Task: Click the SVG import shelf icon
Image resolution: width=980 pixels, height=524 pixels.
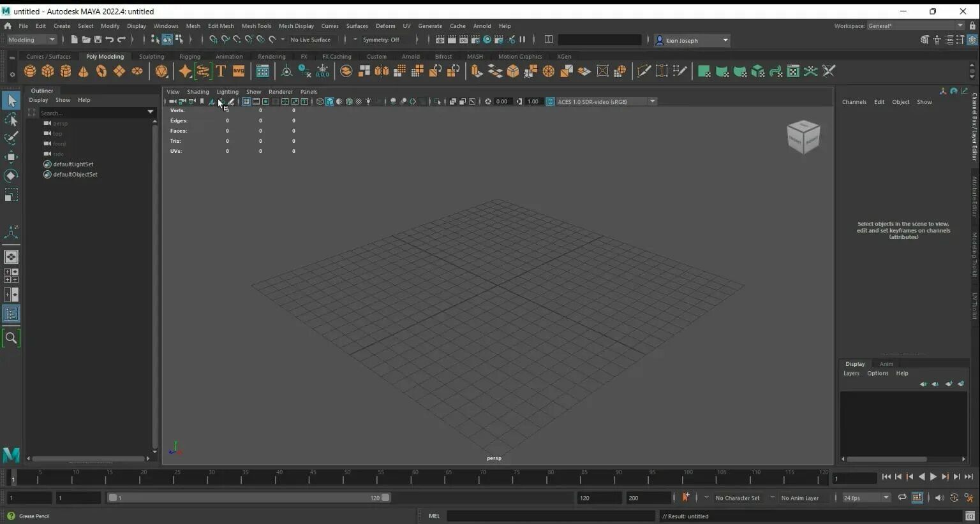Action: [x=239, y=71]
